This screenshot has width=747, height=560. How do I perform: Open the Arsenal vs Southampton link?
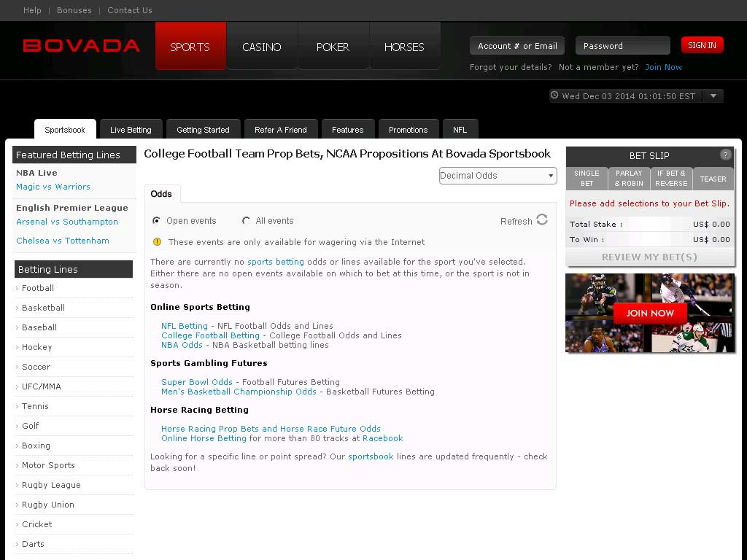tap(67, 222)
